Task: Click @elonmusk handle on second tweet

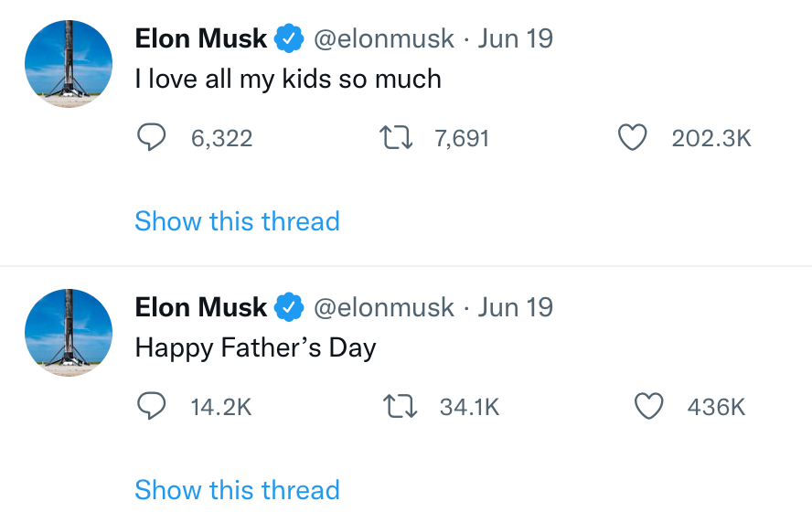Action: point(384,308)
